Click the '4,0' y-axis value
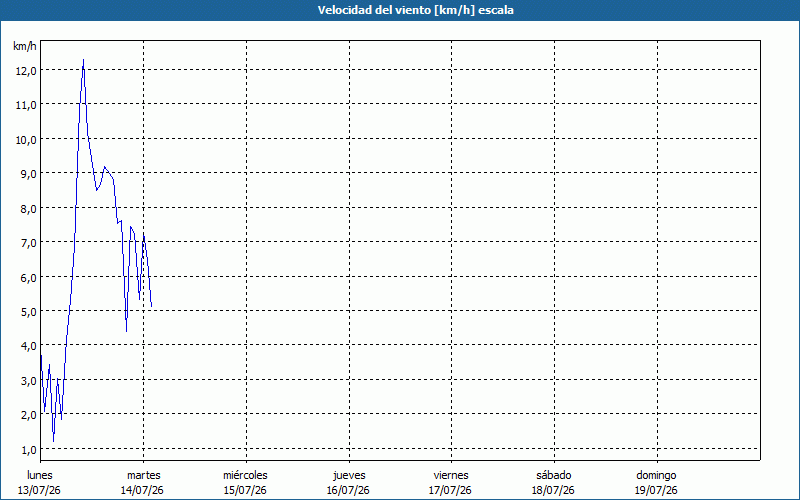 pos(29,346)
